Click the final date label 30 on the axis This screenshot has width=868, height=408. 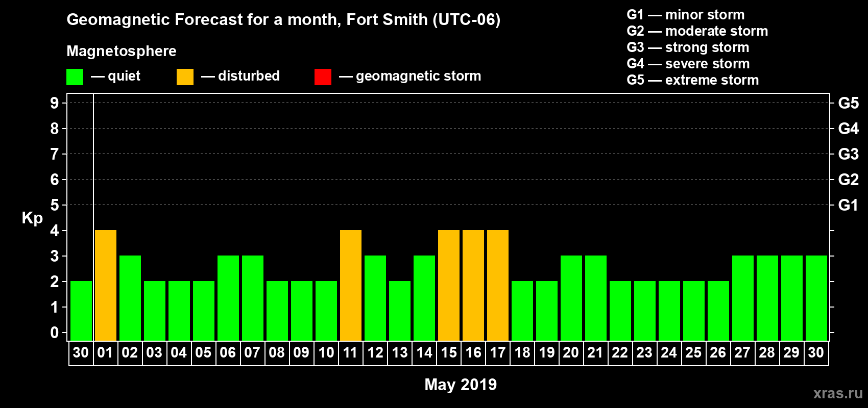click(816, 352)
